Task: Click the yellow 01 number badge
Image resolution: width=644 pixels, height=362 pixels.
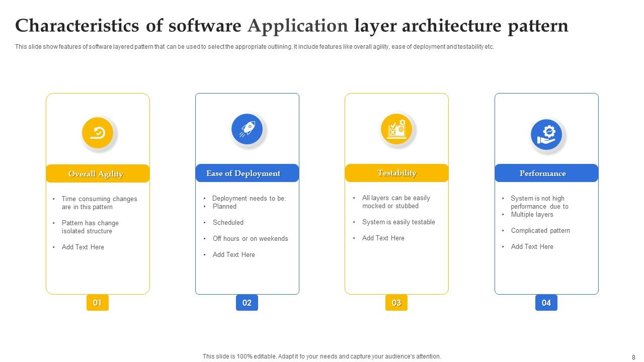Action: (x=98, y=303)
